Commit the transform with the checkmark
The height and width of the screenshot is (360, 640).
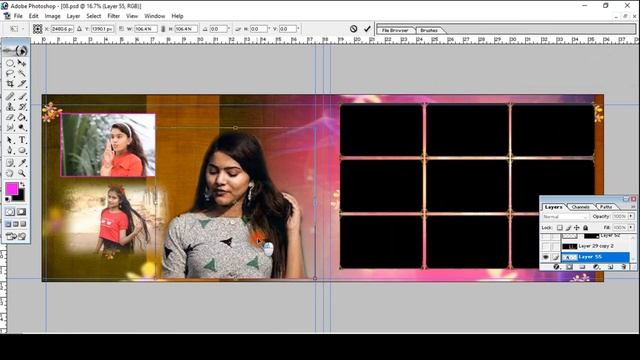click(x=367, y=29)
